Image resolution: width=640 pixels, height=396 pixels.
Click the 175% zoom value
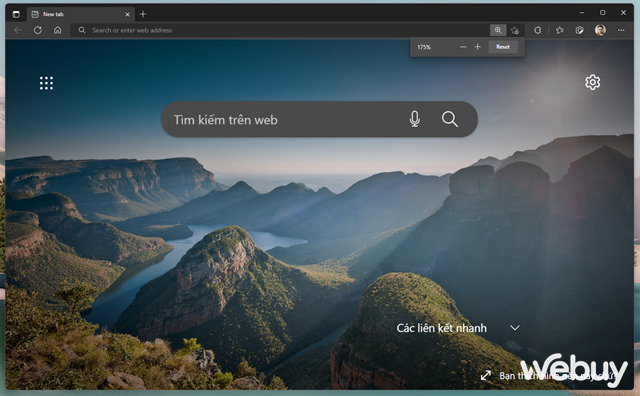[x=424, y=47]
